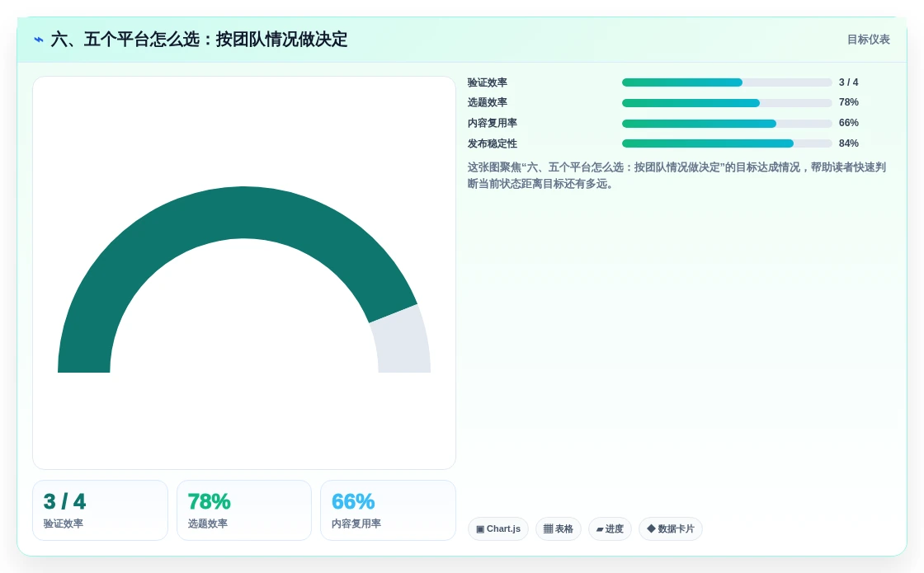Click the 内容复用率 label in the progress list
924x573 pixels.
click(x=492, y=123)
